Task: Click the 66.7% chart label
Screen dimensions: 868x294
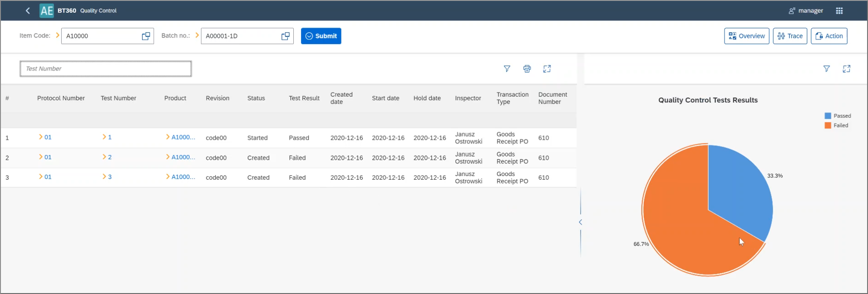Action: pyautogui.click(x=641, y=244)
